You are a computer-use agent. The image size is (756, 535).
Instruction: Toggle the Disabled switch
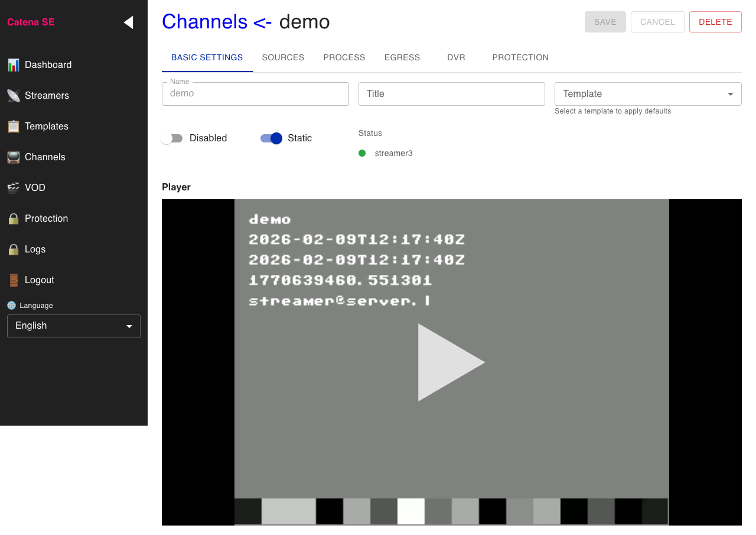[x=172, y=138]
